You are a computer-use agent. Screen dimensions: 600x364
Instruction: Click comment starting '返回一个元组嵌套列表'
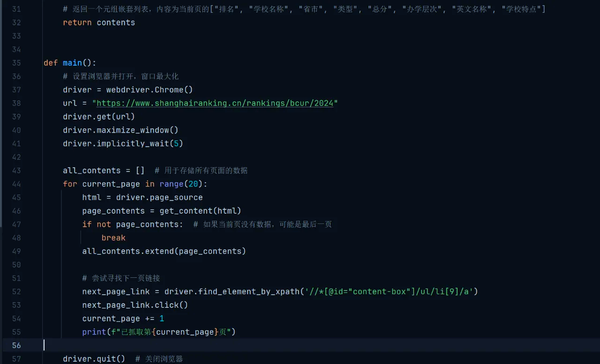tap(304, 9)
